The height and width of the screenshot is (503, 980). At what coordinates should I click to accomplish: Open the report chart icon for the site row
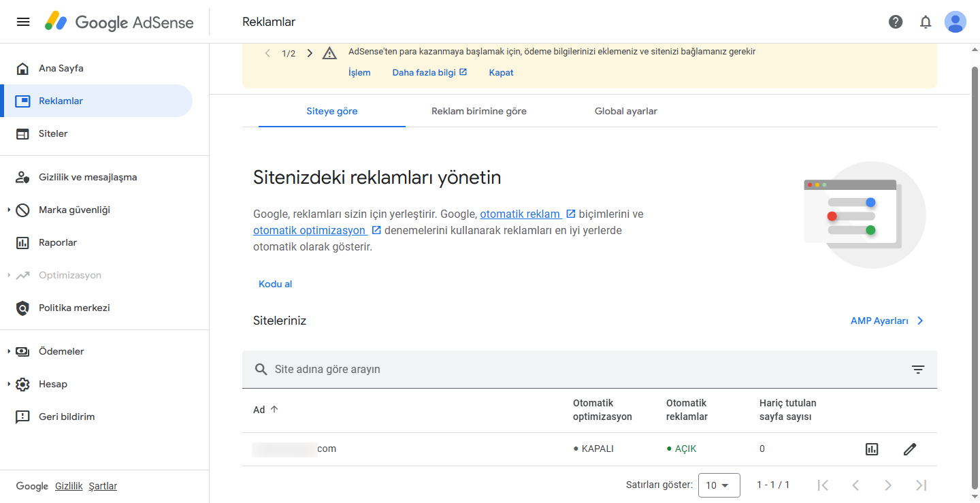click(872, 449)
